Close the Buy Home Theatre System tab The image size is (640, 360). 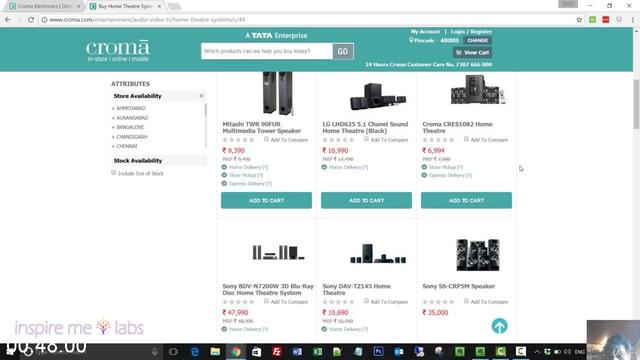point(160,7)
